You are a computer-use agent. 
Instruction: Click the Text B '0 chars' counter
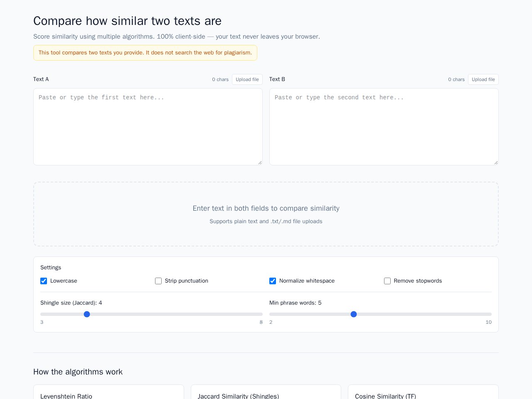coord(456,79)
